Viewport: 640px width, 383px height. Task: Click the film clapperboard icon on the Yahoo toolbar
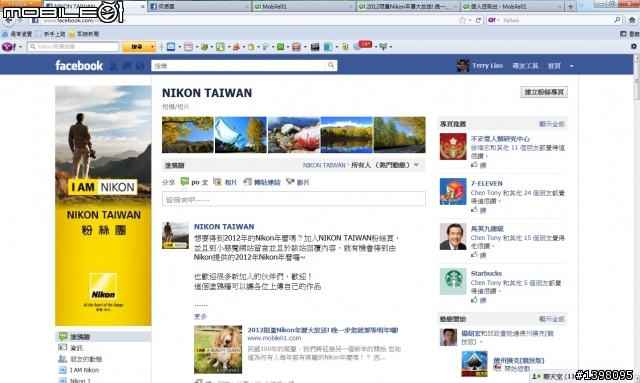[x=315, y=47]
